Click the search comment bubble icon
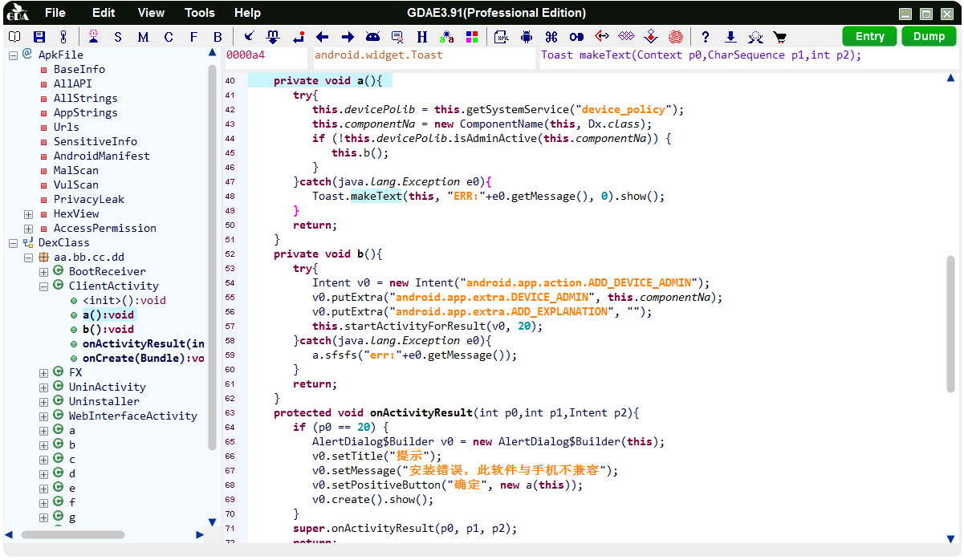The width and height of the screenshot is (964, 560). [397, 37]
